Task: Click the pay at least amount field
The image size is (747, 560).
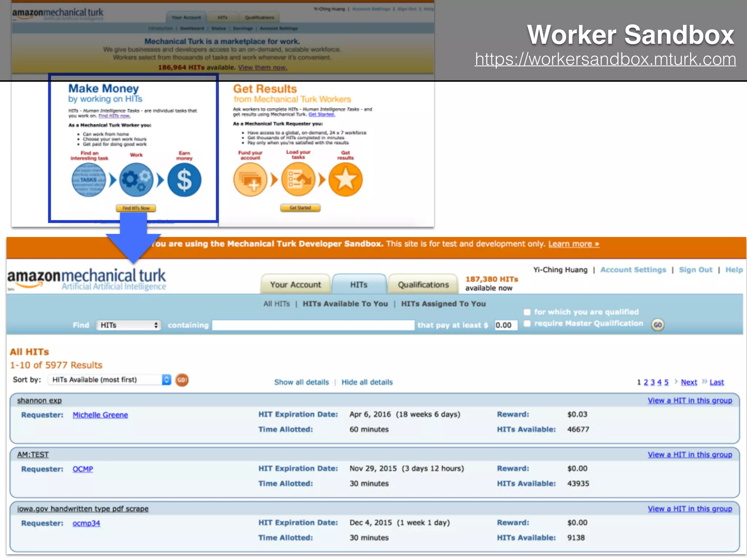Action: click(x=506, y=325)
